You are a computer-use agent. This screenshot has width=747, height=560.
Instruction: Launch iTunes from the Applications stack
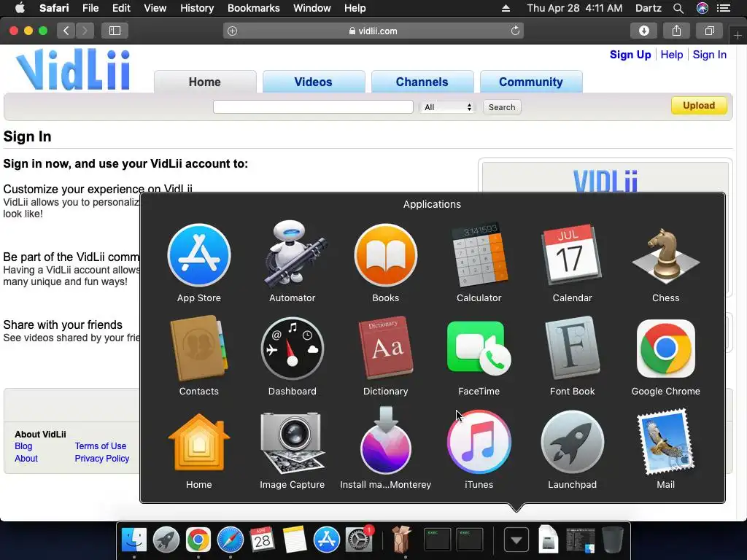pos(479,443)
